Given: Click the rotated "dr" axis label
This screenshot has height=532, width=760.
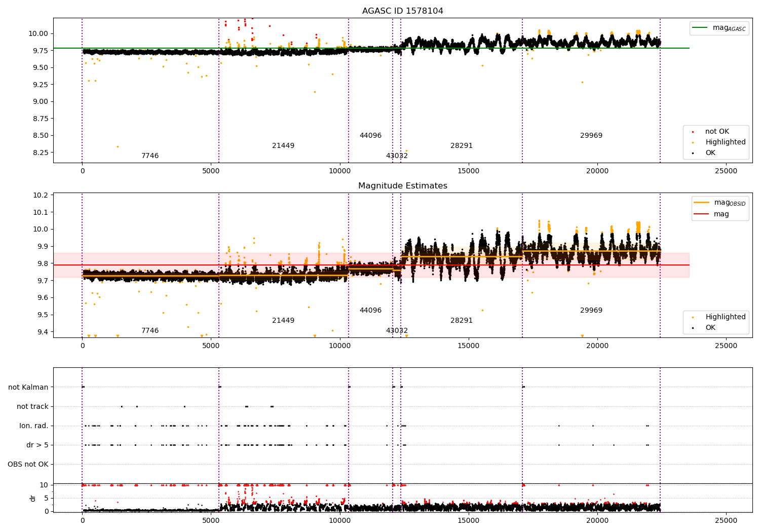Looking at the screenshot, I should (33, 498).
